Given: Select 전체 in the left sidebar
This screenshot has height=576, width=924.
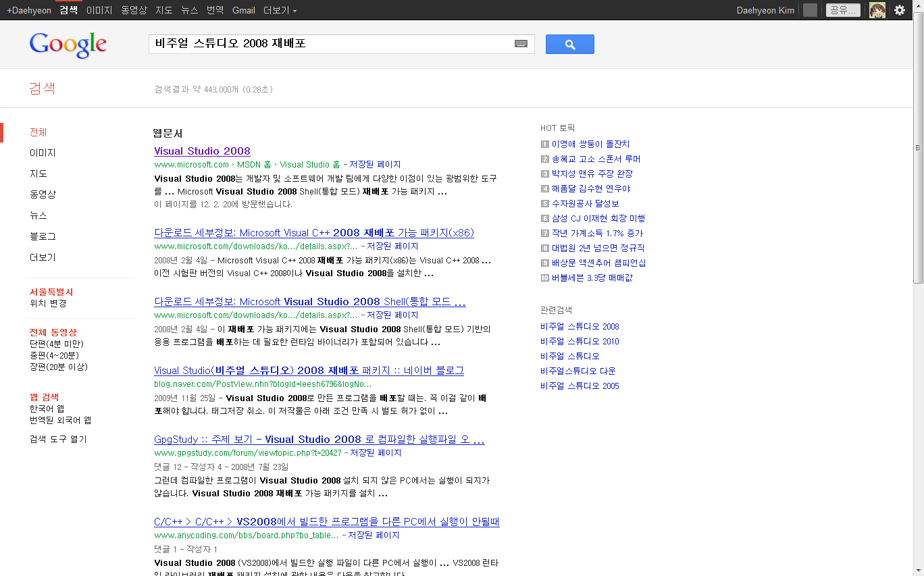Looking at the screenshot, I should 38,132.
